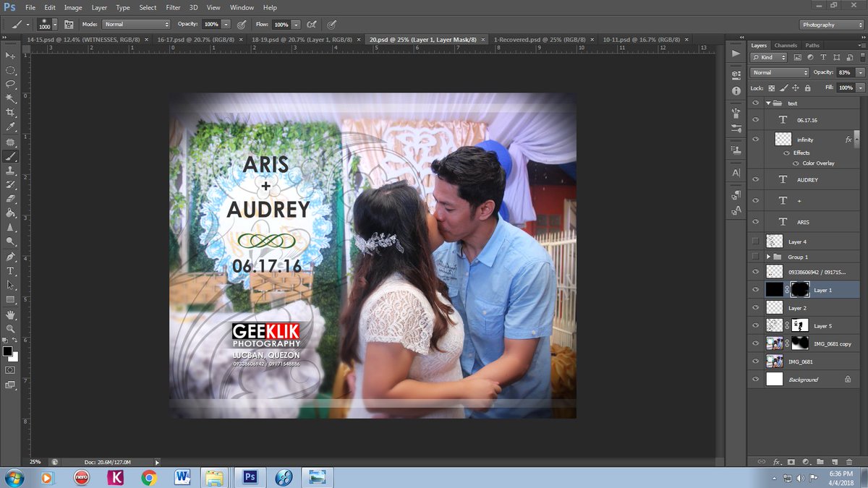The width and height of the screenshot is (868, 488).
Task: Hide the Background layer
Action: point(756,379)
